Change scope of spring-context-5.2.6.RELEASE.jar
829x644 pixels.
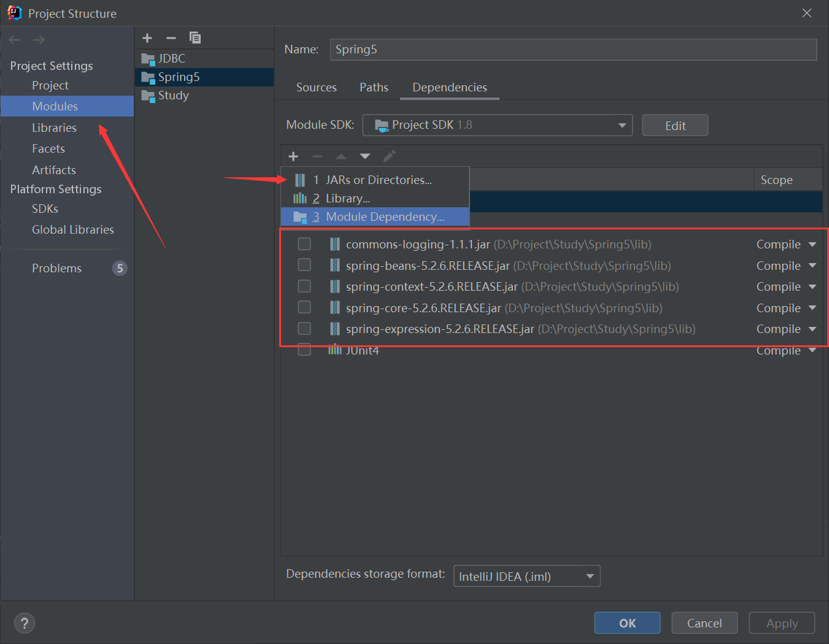(x=786, y=286)
